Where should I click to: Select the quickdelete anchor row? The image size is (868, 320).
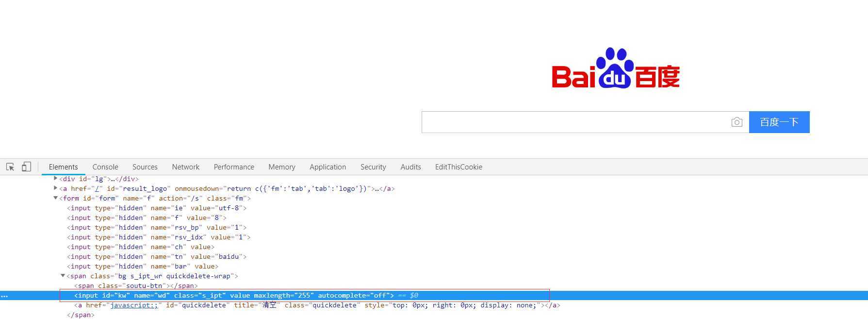click(317, 305)
